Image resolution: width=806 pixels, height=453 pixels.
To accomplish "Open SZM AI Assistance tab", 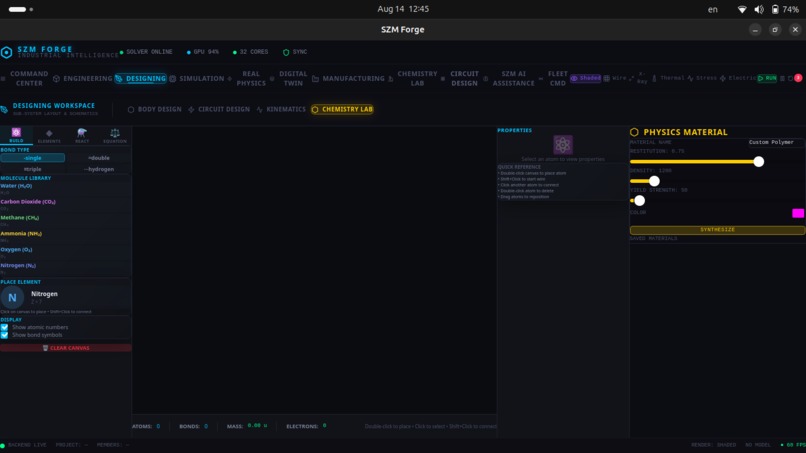I will coord(509,78).
